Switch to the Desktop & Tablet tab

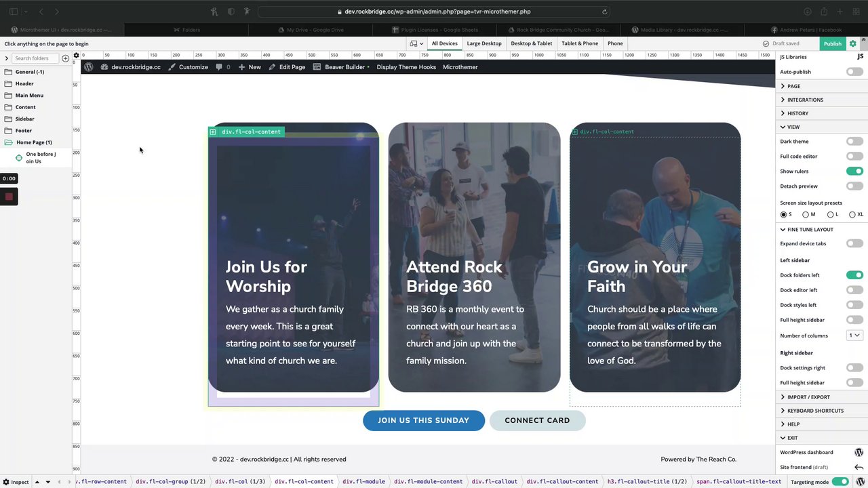pos(531,43)
